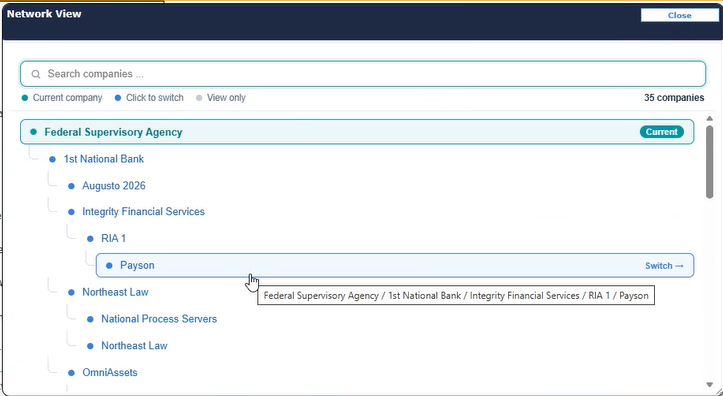The image size is (723, 396).
Task: Switch to Augusto 2026
Action: coord(114,186)
